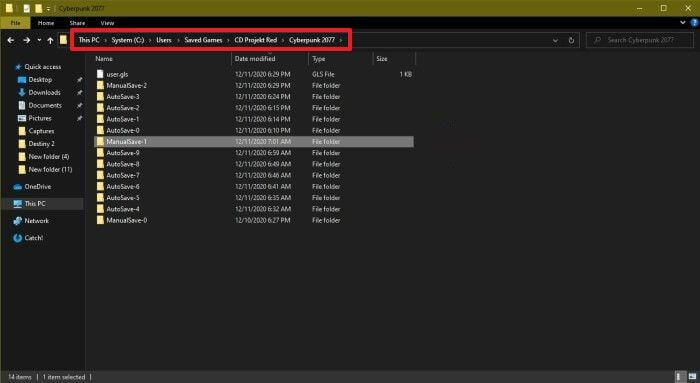Sort by the Type column header
Viewport: 700px width, 383px height.
tap(319, 58)
